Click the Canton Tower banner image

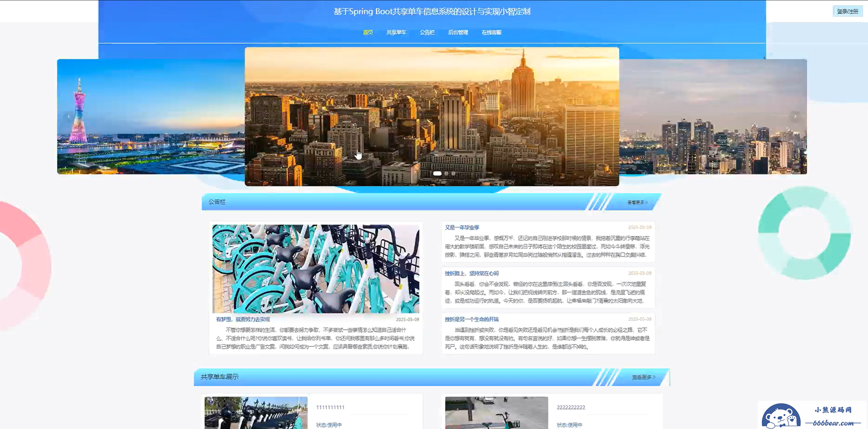click(x=151, y=117)
